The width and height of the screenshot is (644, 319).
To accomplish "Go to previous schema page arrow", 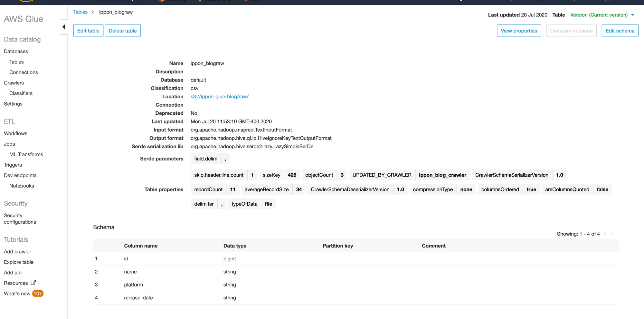I will [605, 234].
